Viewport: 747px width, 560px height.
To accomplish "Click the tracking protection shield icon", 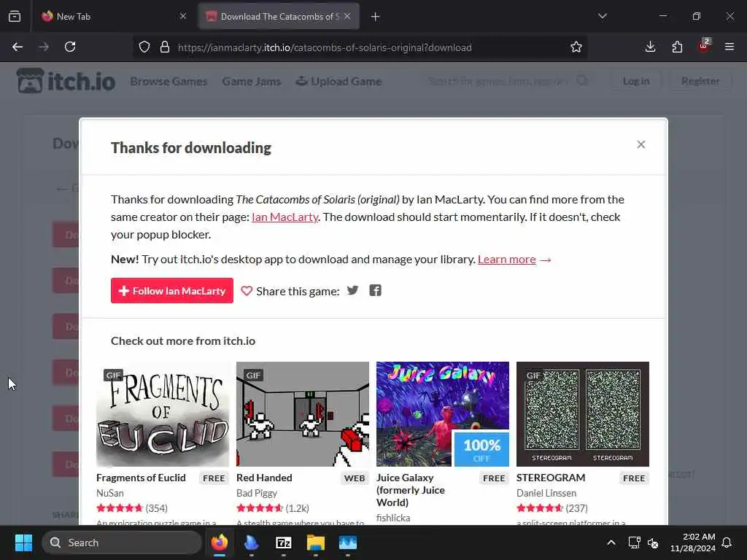I will [x=144, y=47].
